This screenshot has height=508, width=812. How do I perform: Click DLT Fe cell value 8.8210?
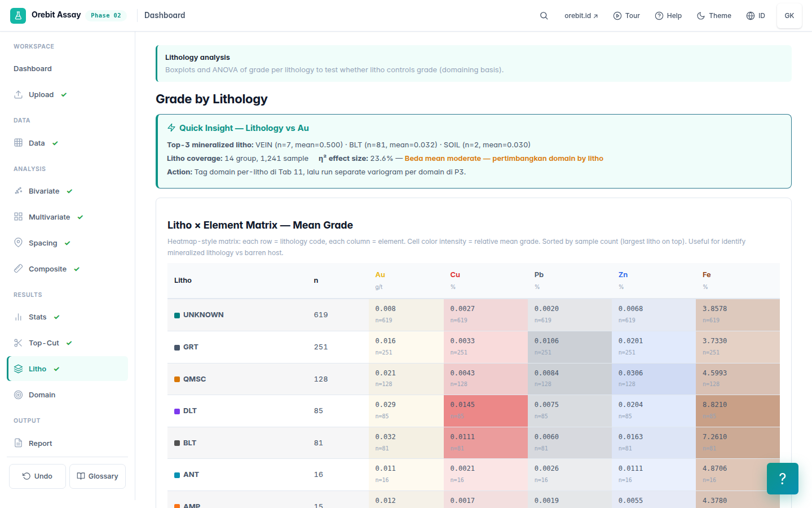pyautogui.click(x=714, y=405)
